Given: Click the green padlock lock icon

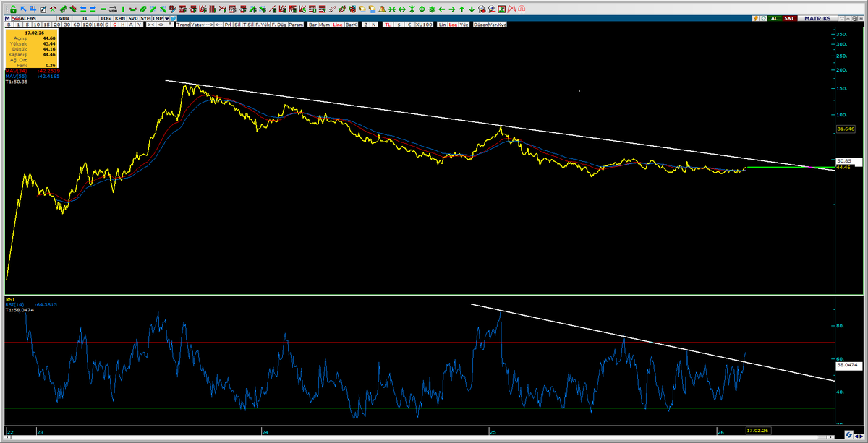Looking at the screenshot, I should click(13, 9).
